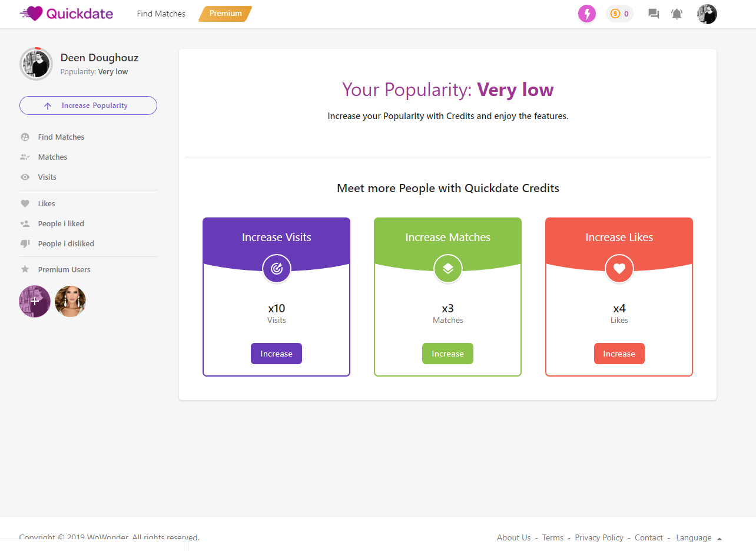
Task: Expand the Language selector in footer
Action: pos(698,537)
